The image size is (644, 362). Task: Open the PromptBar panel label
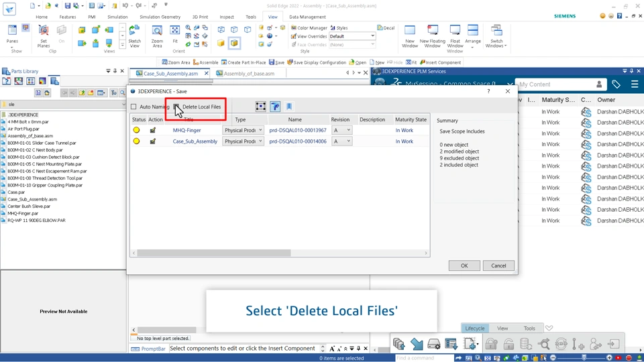tap(153, 349)
